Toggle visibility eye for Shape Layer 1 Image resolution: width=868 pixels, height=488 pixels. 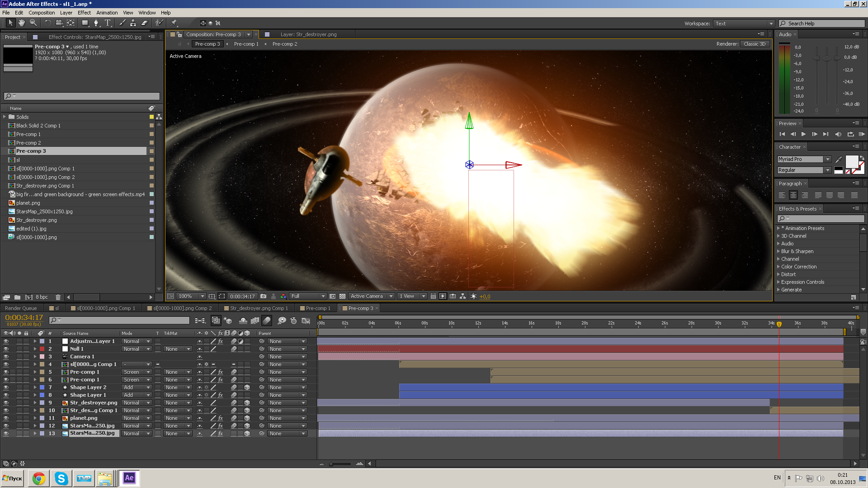tap(5, 394)
